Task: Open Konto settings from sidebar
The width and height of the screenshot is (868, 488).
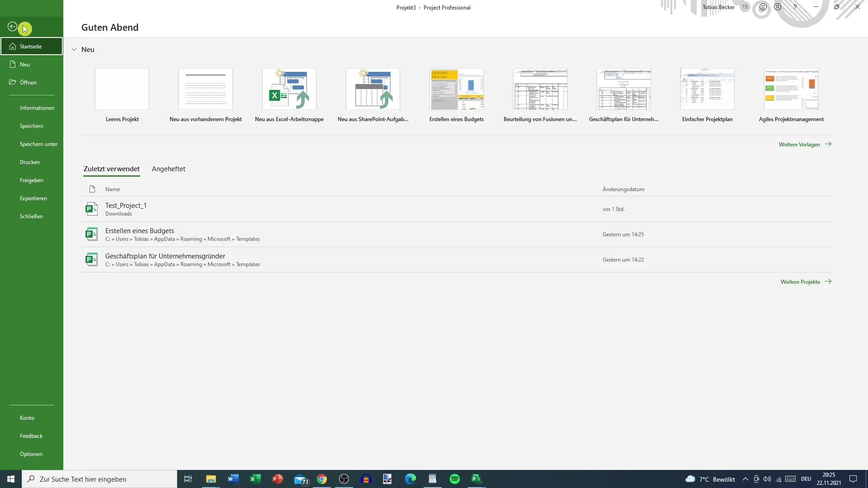Action: pos(27,417)
